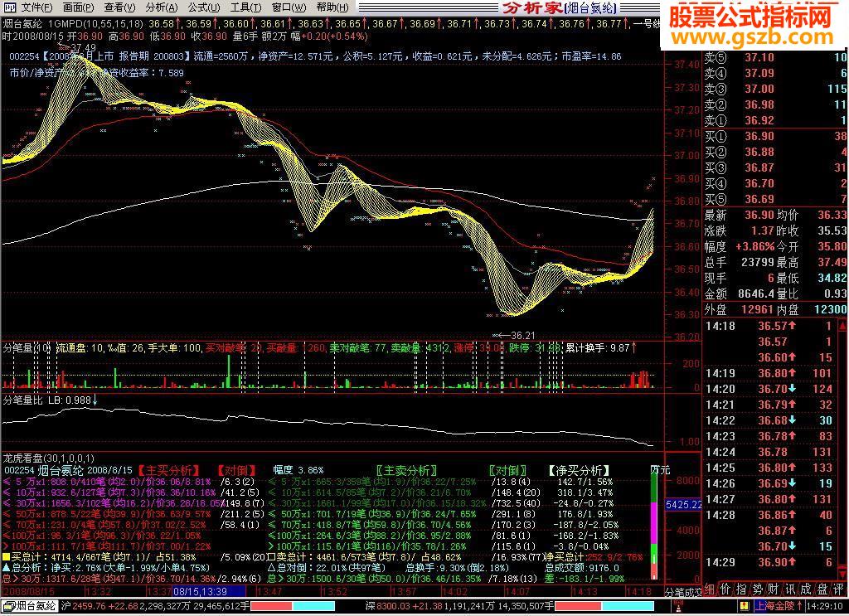This screenshot has width=849, height=616.
Task: Open the 公式(U) menu
Action: 204,7
